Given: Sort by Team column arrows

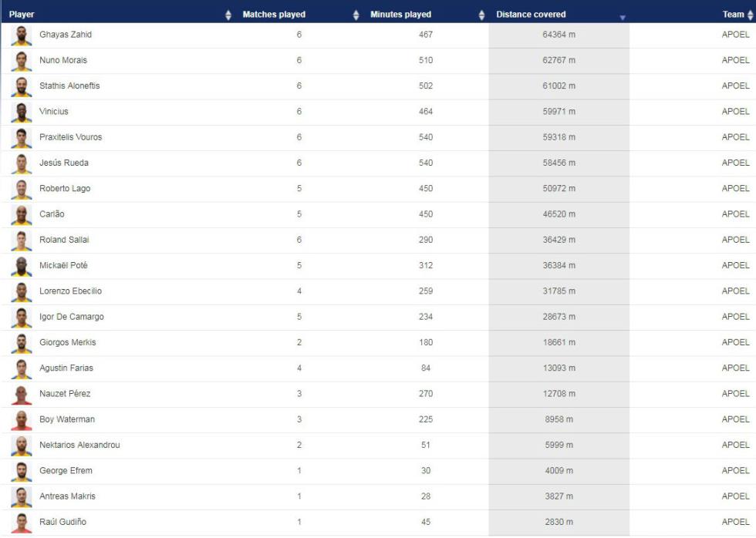Looking at the screenshot, I should (x=750, y=15).
